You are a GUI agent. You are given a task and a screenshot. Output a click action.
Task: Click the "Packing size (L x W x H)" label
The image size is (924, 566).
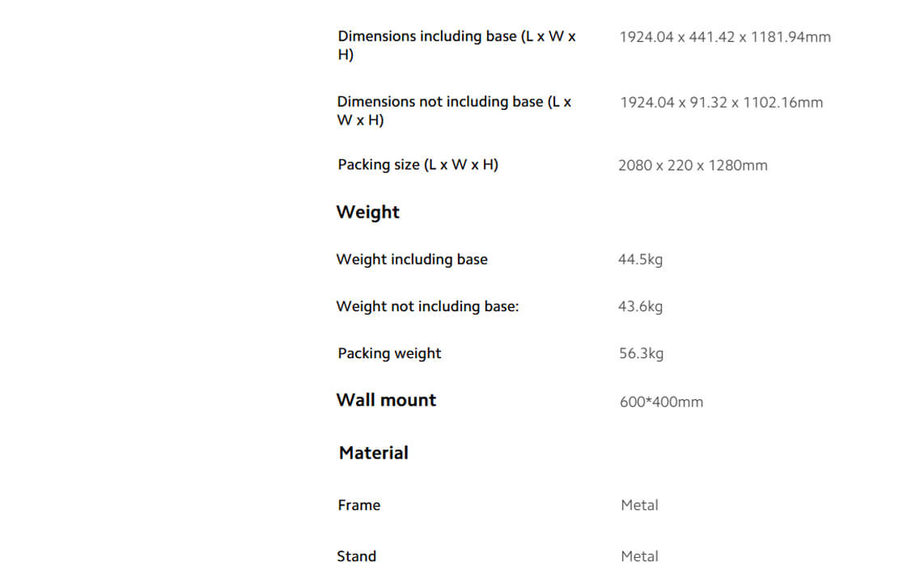pyautogui.click(x=417, y=165)
